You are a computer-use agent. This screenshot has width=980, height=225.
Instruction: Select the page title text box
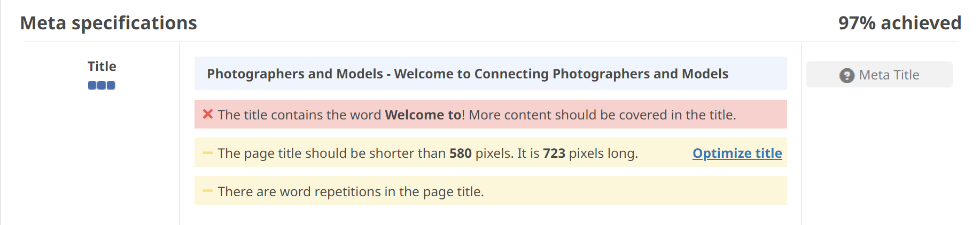click(490, 74)
